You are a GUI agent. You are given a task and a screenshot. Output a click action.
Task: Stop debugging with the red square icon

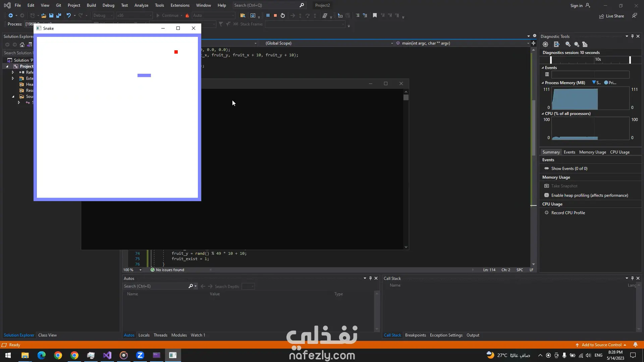tap(275, 15)
